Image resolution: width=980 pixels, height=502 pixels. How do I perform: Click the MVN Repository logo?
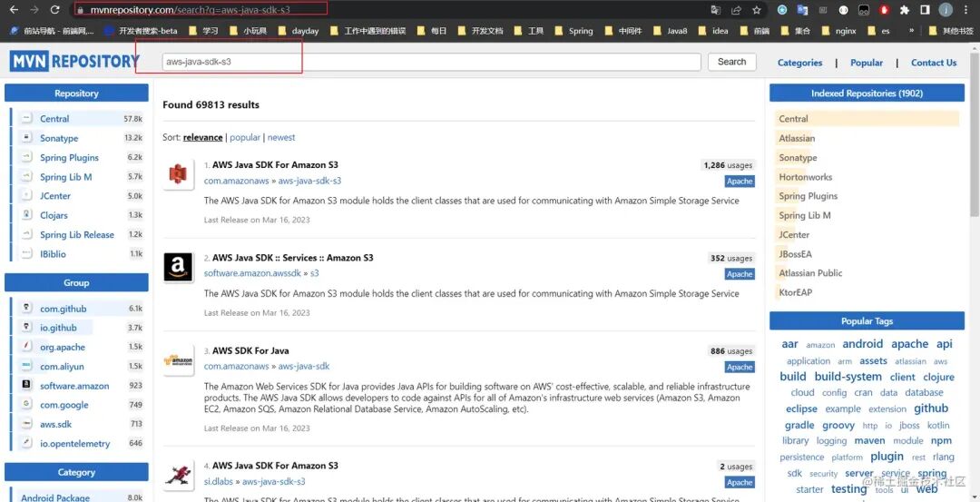74,61
